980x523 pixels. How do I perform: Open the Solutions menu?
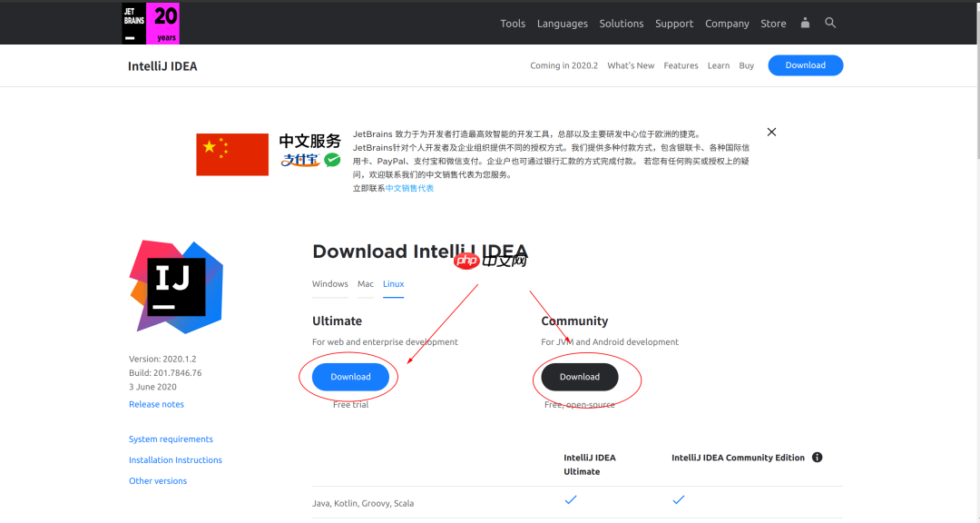pyautogui.click(x=622, y=23)
